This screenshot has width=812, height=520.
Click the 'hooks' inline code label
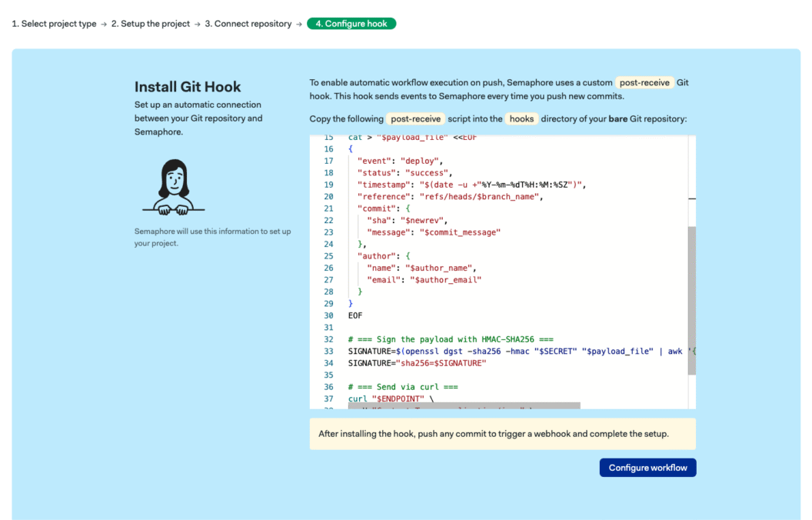(521, 118)
